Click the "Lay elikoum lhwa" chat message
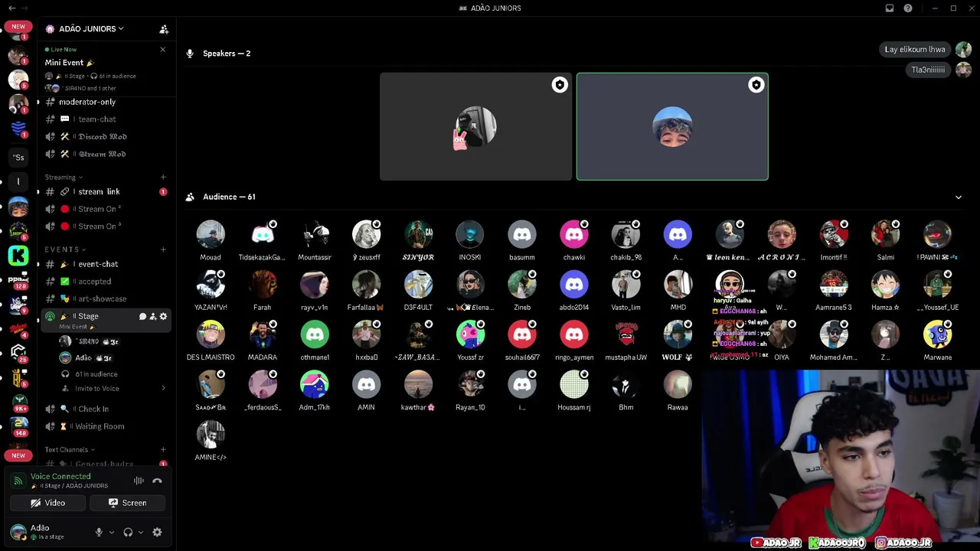Screen dimensions: 980x551 coord(915,50)
